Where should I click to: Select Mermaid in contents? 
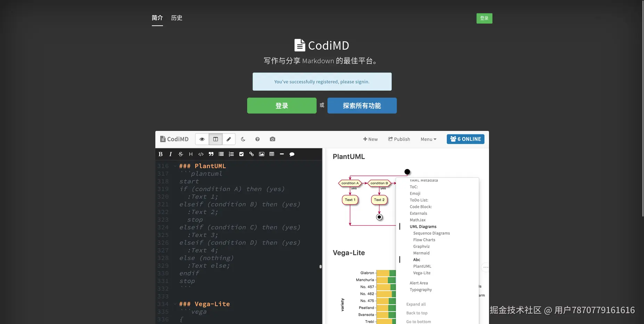tap(422, 253)
